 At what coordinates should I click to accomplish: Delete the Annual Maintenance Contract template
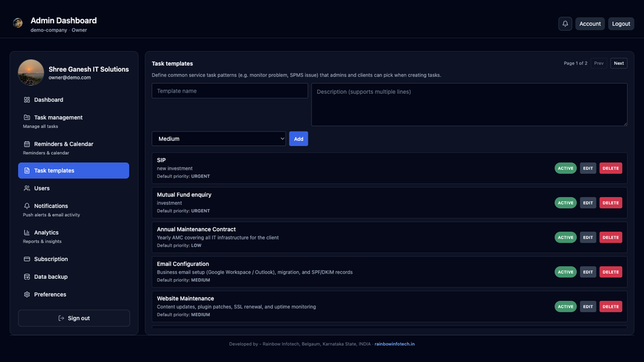click(x=610, y=237)
